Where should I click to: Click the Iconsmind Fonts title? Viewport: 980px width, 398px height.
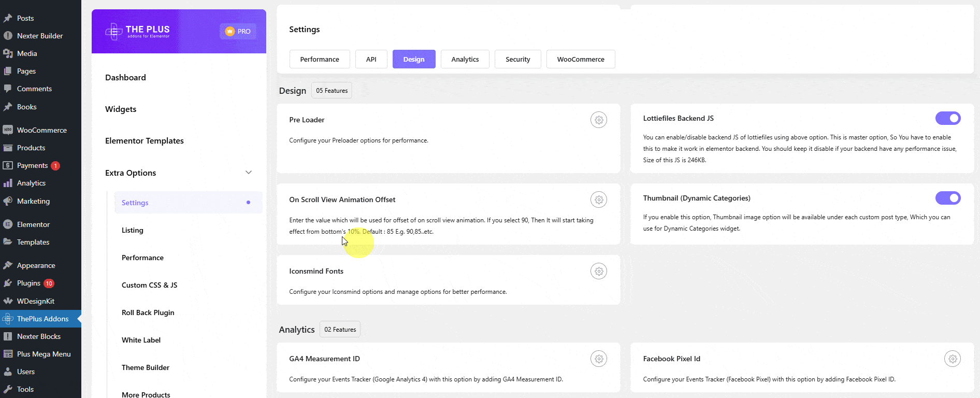tap(316, 271)
